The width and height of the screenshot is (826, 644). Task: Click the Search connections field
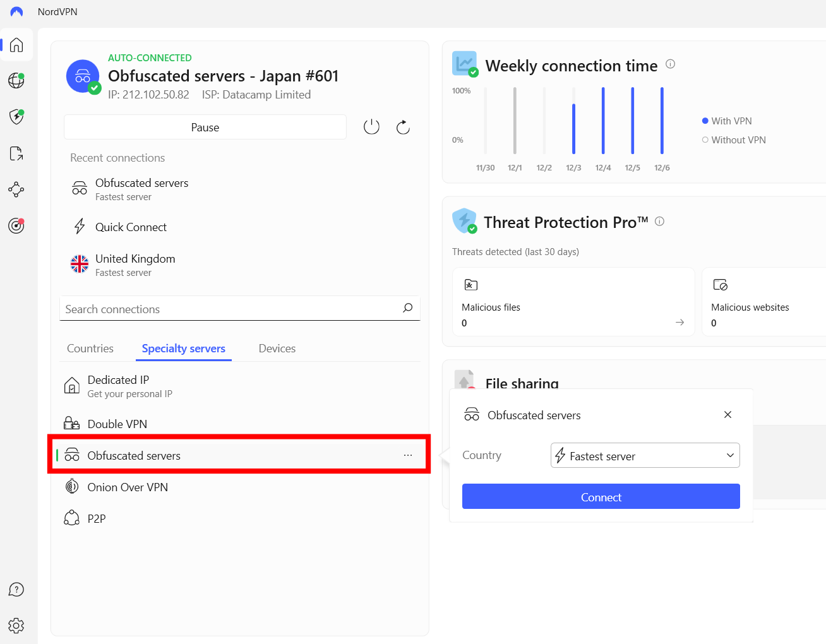[x=240, y=308]
